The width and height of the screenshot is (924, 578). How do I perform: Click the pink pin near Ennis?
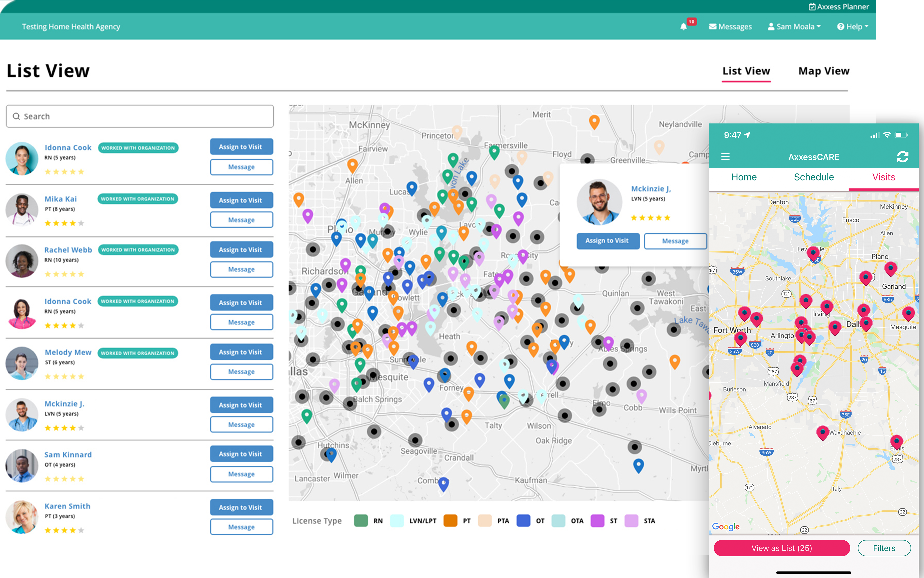tap(897, 442)
